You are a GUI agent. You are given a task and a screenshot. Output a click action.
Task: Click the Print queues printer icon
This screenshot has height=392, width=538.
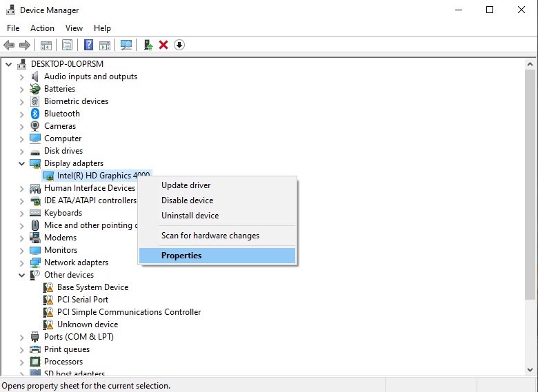[x=35, y=349]
